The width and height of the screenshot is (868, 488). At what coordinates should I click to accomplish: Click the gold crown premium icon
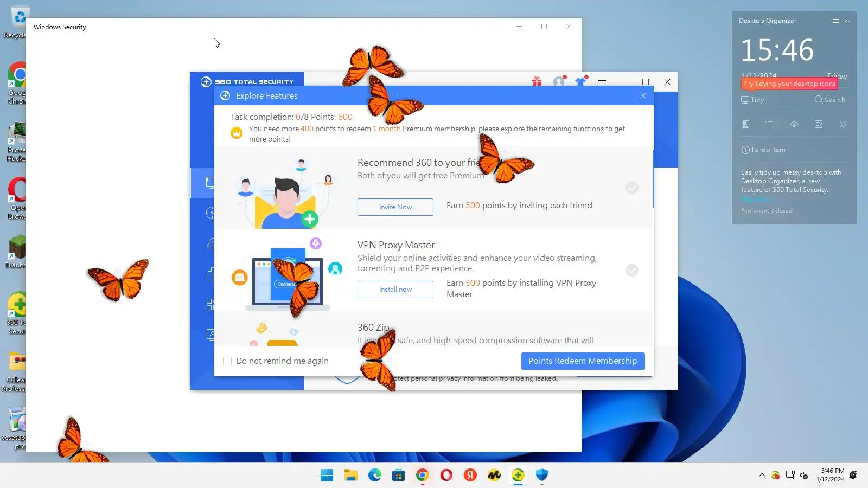pyautogui.click(x=237, y=133)
